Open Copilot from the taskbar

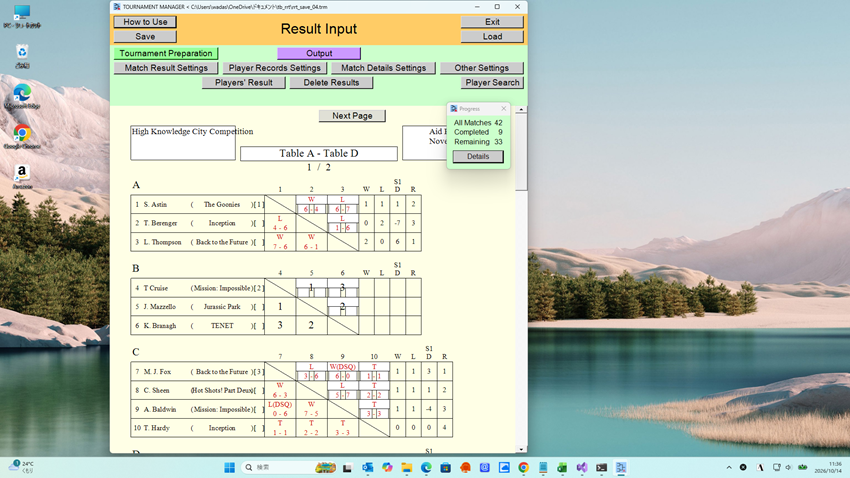(x=387, y=467)
